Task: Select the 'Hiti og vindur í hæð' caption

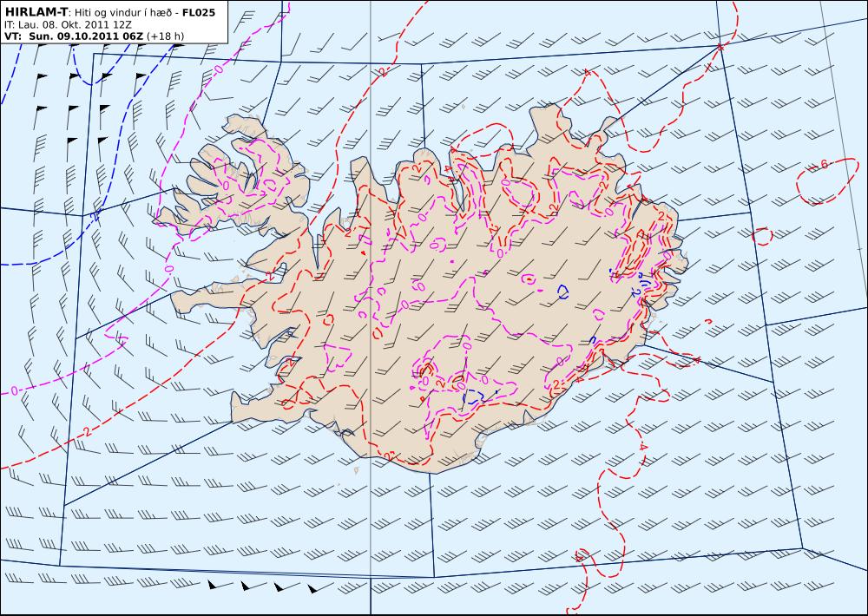Action: pos(124,12)
